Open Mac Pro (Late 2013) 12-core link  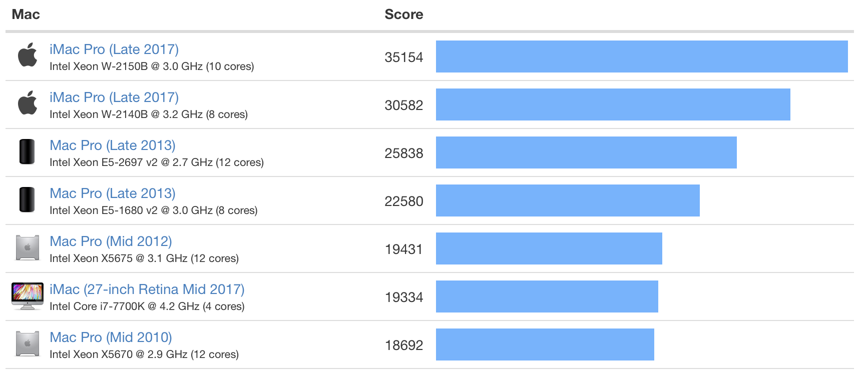(x=113, y=145)
